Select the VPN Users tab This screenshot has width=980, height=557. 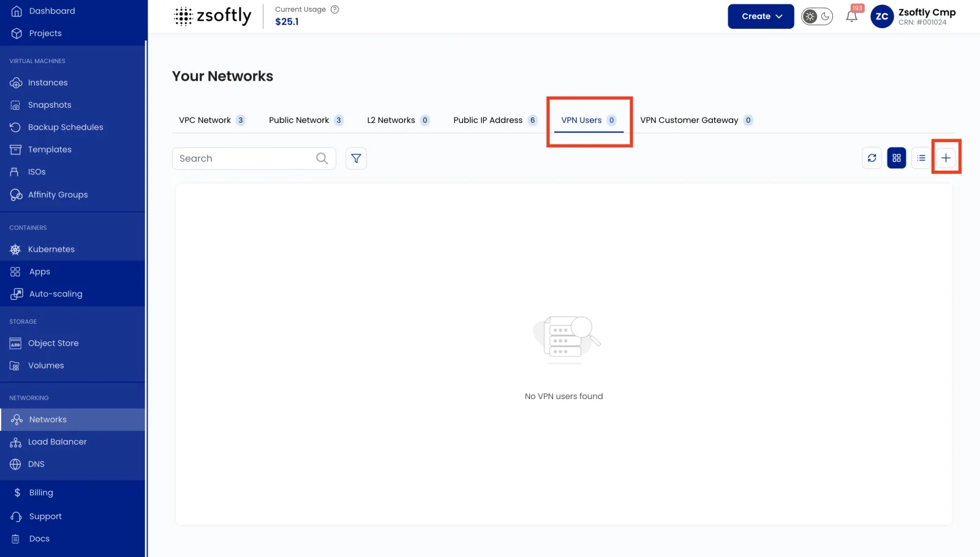point(589,120)
